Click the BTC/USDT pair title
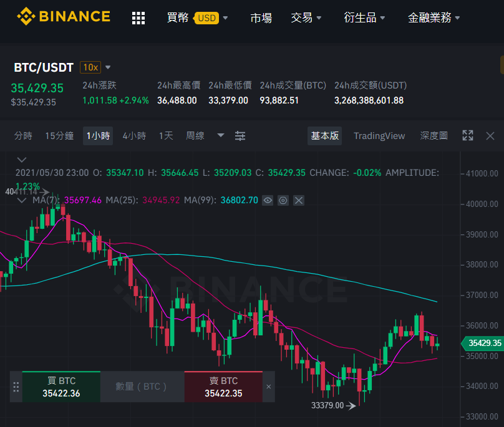Viewport: 504px width, 427px height. [44, 67]
